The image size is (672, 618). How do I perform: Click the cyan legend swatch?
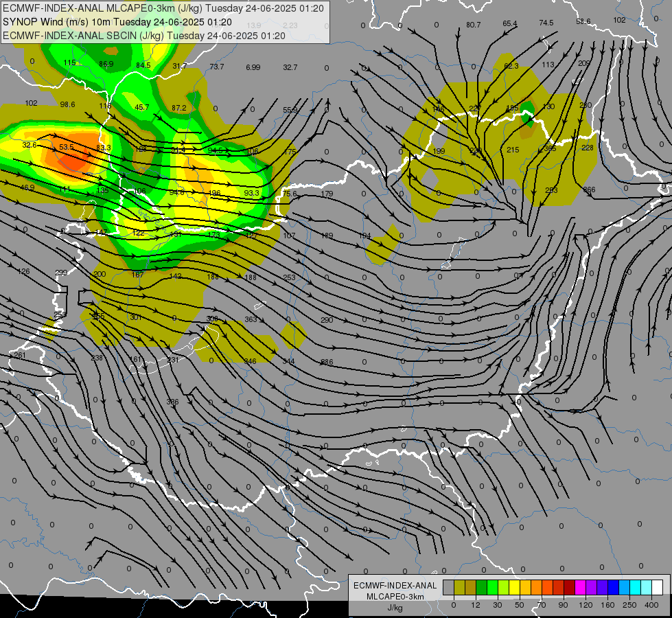(636, 587)
